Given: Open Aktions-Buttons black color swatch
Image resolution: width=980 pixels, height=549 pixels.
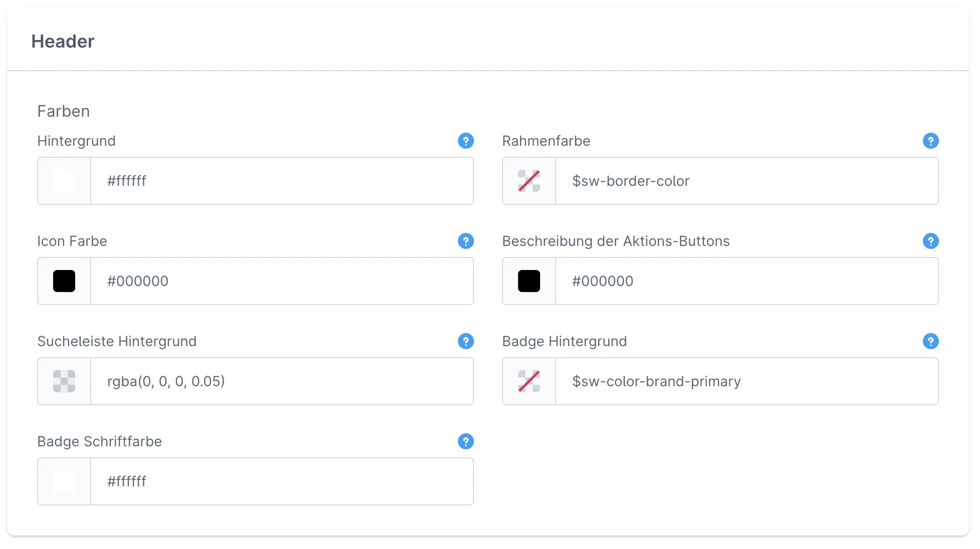Looking at the screenshot, I should tap(529, 281).
